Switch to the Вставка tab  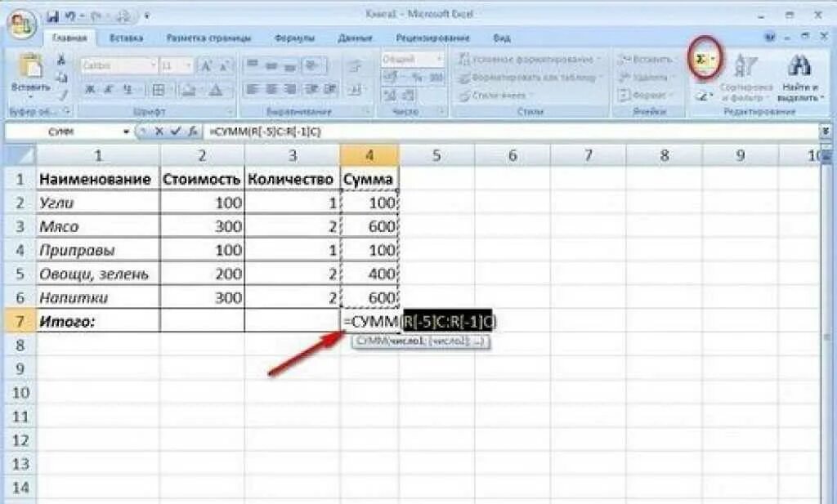click(x=126, y=38)
